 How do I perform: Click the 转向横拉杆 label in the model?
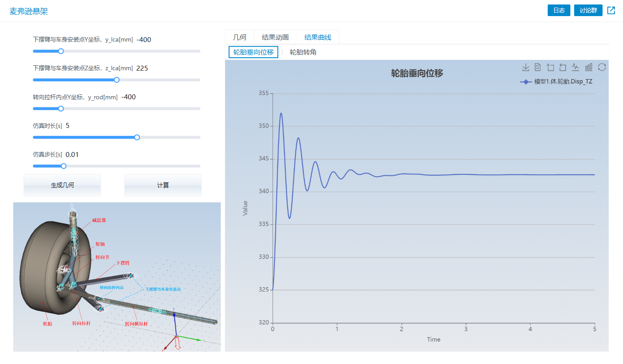tap(136, 324)
